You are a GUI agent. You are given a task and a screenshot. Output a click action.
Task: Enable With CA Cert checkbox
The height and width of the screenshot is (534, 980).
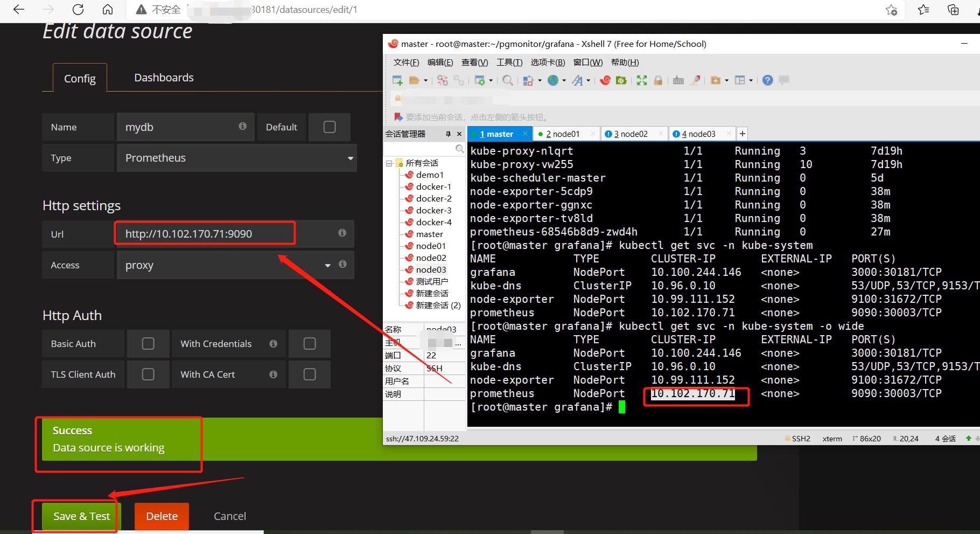[x=310, y=375]
